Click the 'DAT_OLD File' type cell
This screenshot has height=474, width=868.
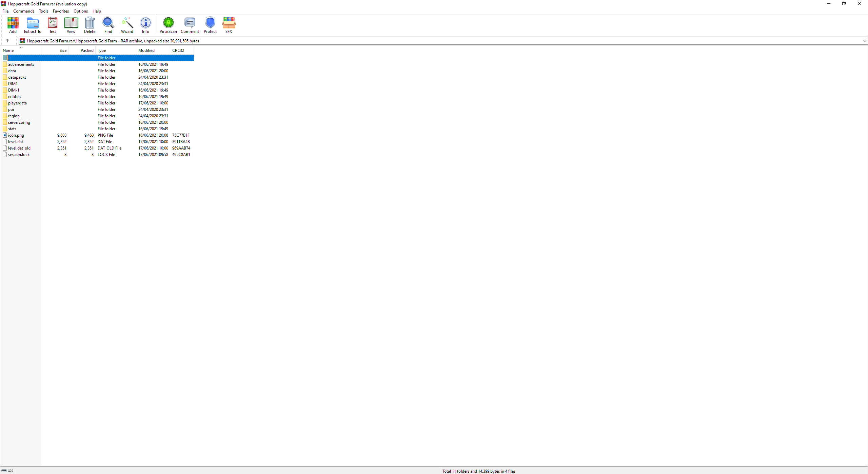point(110,148)
